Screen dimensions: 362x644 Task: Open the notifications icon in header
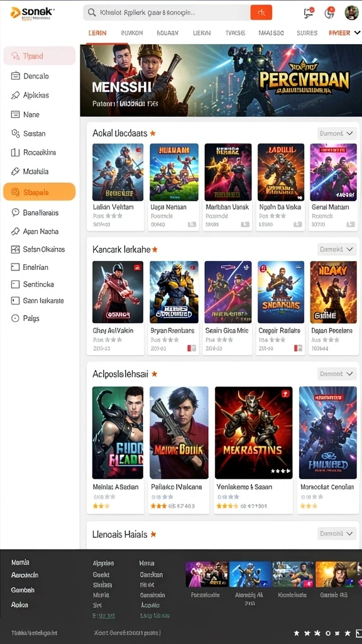coord(329,13)
